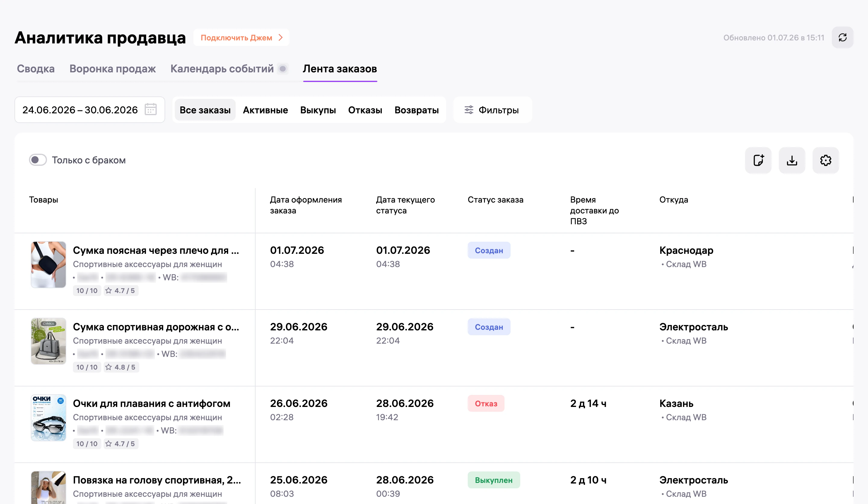Open the Сумка спортивная дорожная thumbnail
Image resolution: width=868 pixels, height=504 pixels.
click(49, 341)
